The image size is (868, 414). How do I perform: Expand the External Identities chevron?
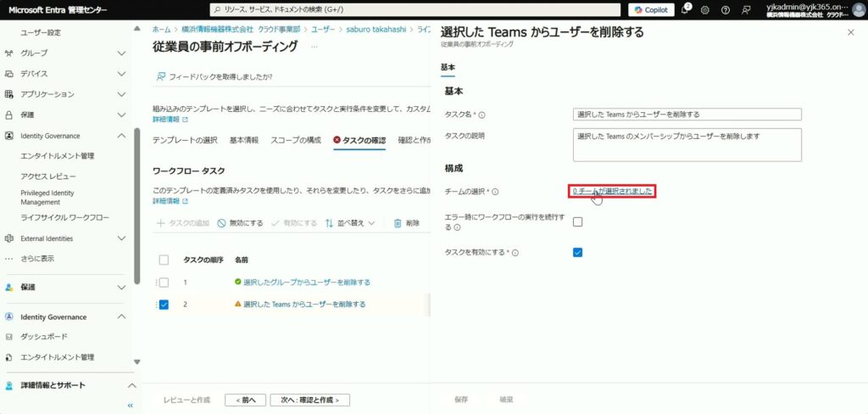122,238
